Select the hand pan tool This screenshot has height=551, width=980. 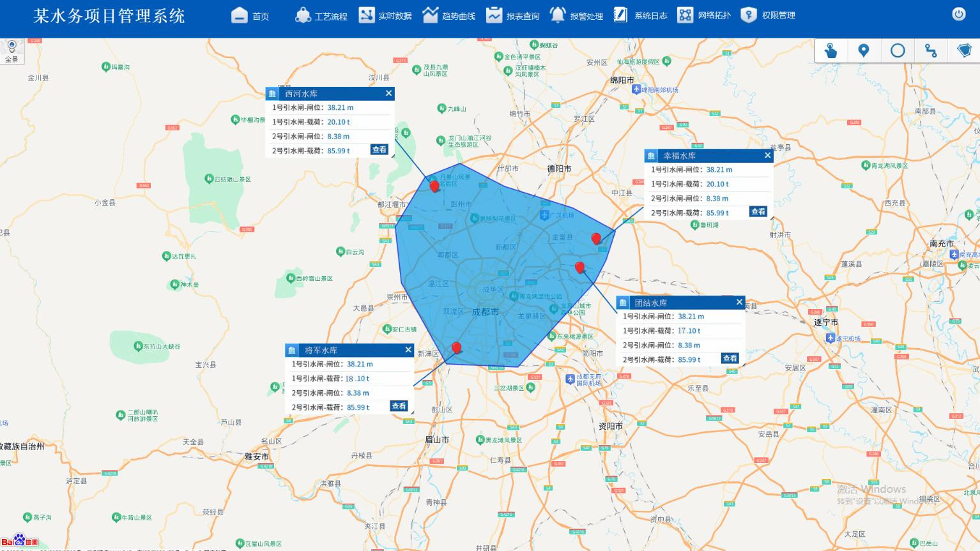[x=831, y=51]
